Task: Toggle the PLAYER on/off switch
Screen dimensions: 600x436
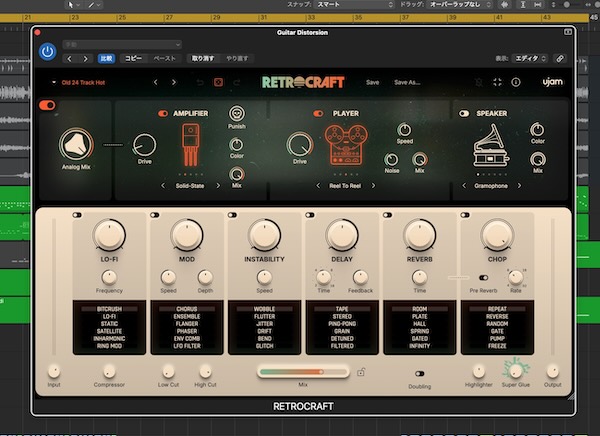Action: (x=318, y=114)
